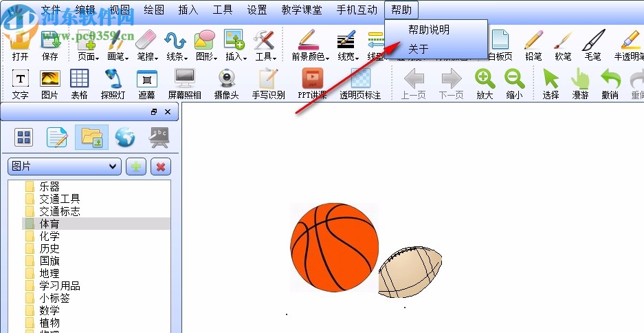This screenshot has height=333, width=644.
Task: Close the side resource panel
Action: [168, 112]
